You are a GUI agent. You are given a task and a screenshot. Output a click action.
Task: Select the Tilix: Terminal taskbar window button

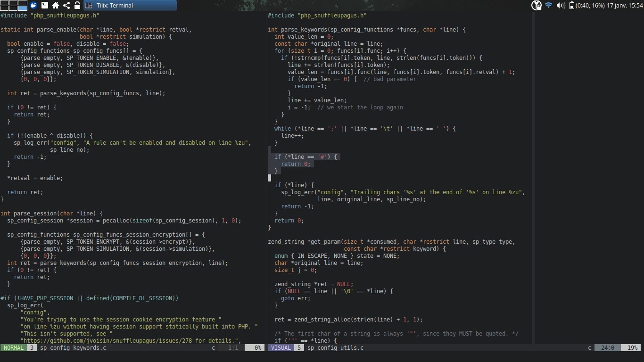point(130,5)
